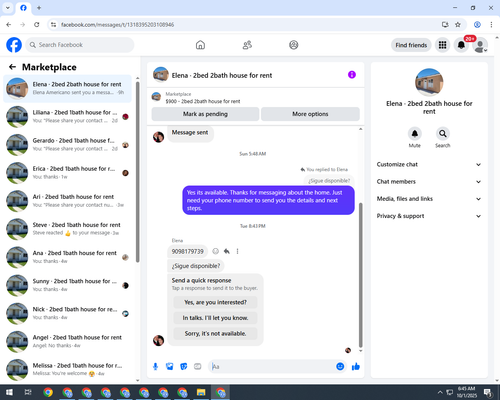Open the Friends icon in top navigation
The image size is (500, 400).
point(247,45)
